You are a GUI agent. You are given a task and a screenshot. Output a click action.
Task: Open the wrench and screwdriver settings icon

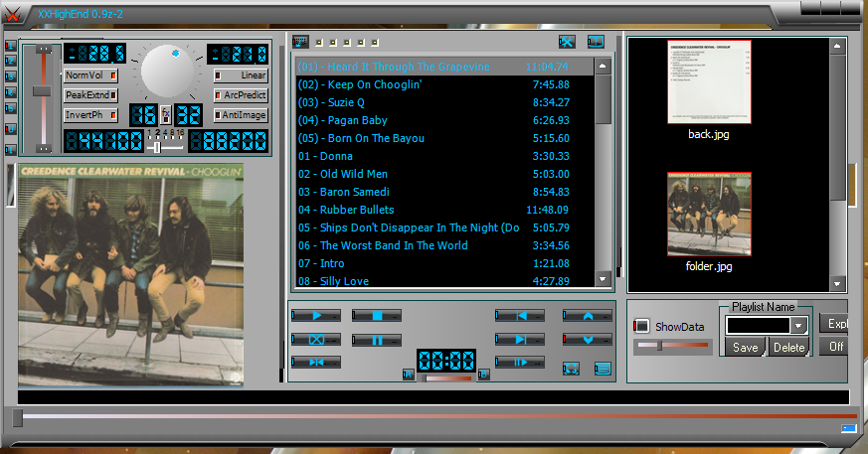[x=567, y=42]
